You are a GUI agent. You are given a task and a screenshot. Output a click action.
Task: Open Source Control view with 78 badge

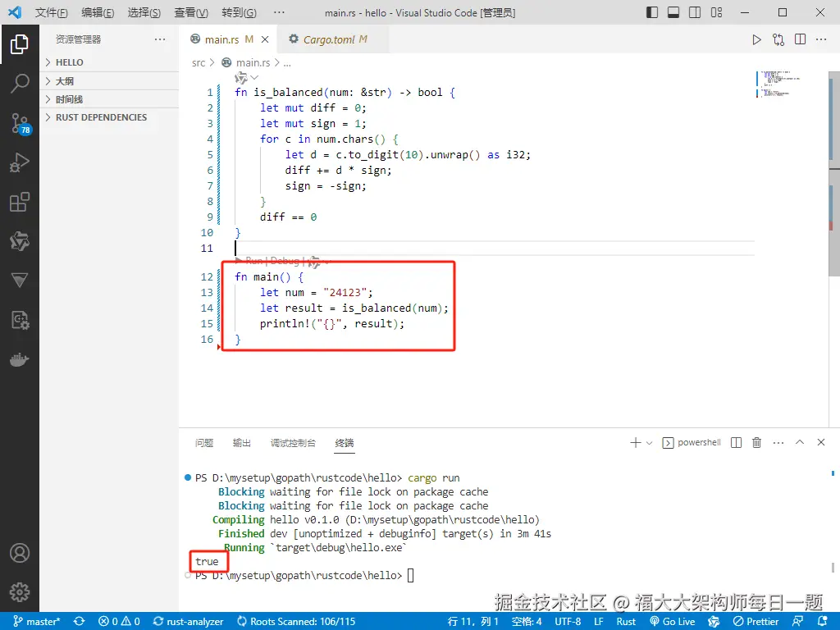point(21,123)
